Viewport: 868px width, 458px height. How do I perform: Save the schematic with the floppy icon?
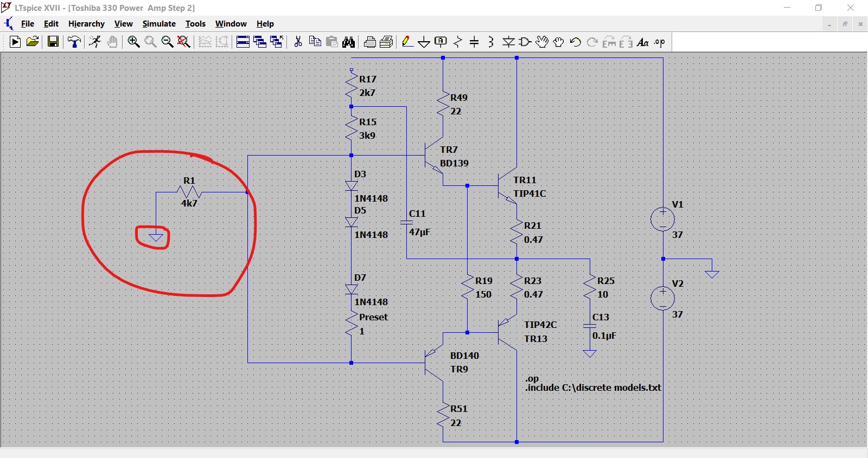tap(53, 42)
